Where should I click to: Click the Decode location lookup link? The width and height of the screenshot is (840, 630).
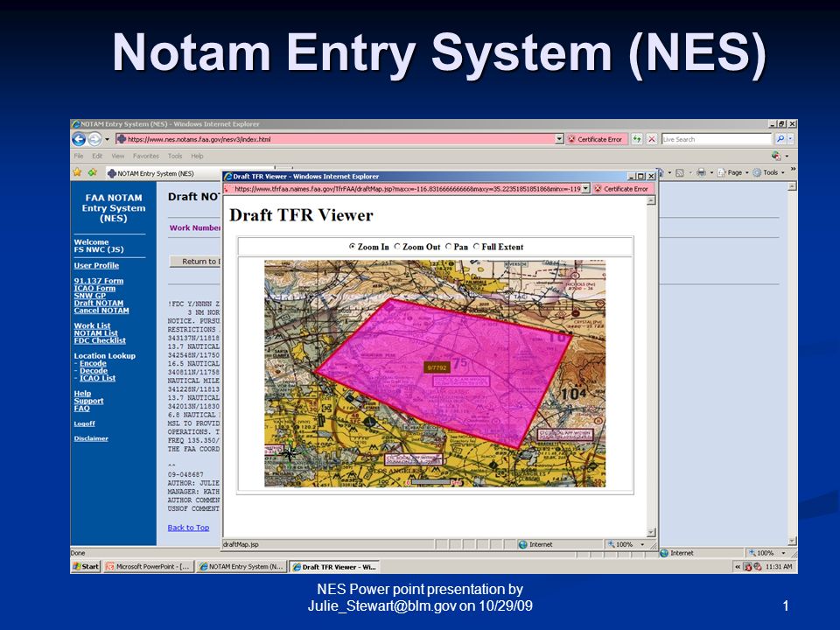94,371
